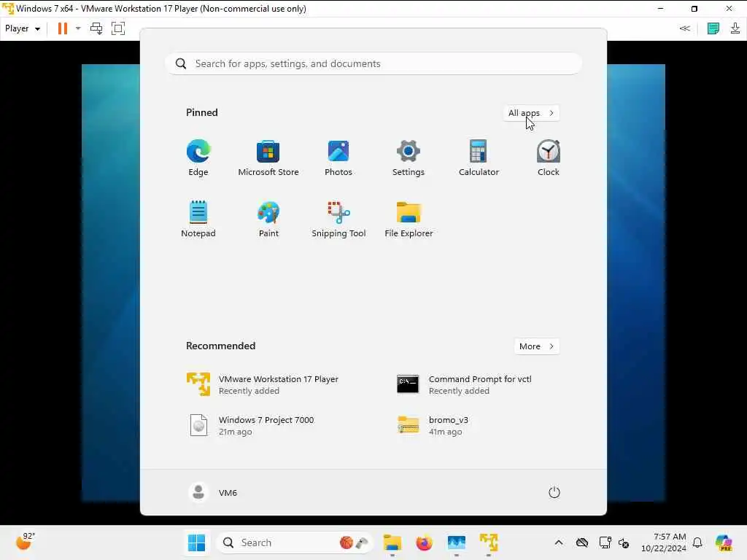Open the VM6 user account menu
Screen dimensions: 747x560
pyautogui.click(x=213, y=492)
